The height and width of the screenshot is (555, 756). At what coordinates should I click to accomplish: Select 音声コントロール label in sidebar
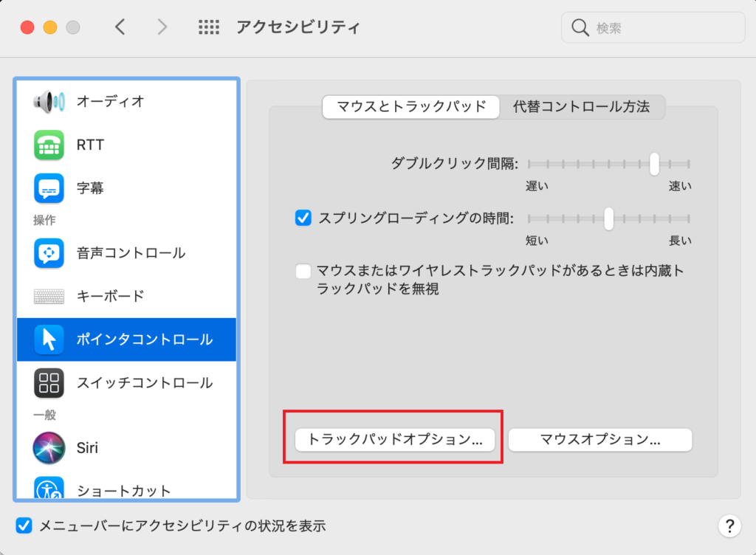click(x=131, y=253)
